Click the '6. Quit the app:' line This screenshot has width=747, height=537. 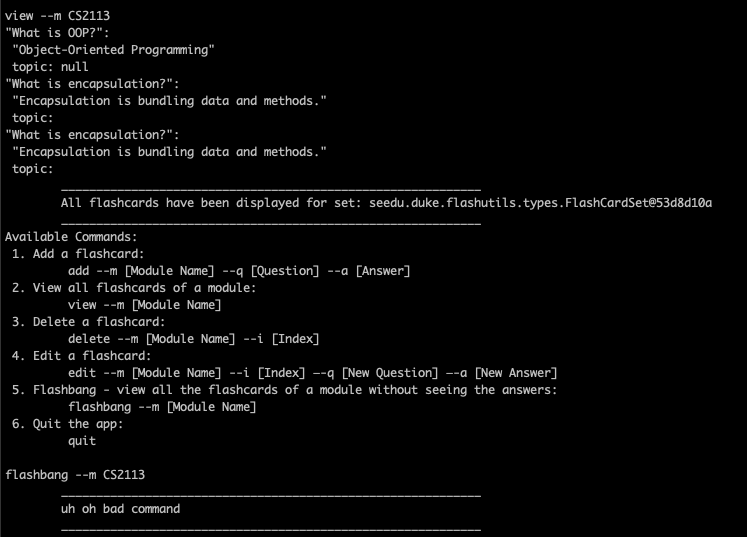point(67,424)
